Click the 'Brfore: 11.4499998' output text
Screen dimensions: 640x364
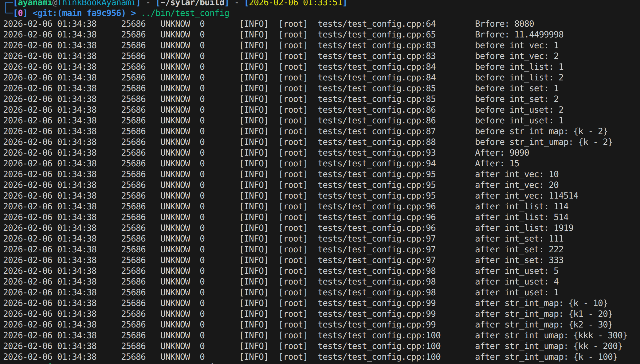coord(519,35)
